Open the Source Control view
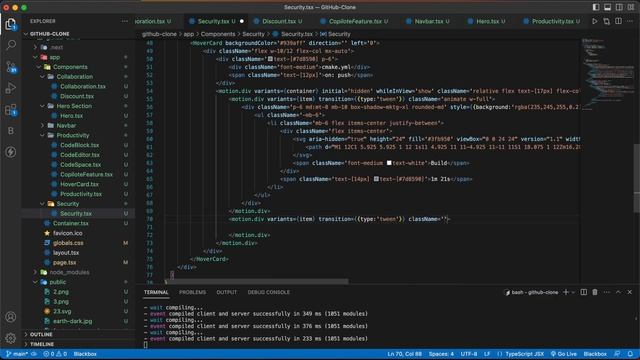The height and width of the screenshot is (360, 640). (x=11, y=67)
